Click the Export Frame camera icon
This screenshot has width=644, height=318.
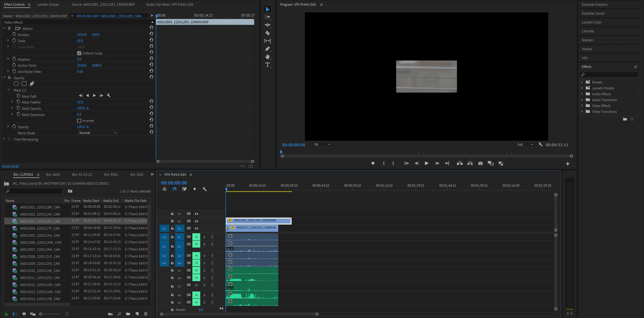tap(480, 164)
